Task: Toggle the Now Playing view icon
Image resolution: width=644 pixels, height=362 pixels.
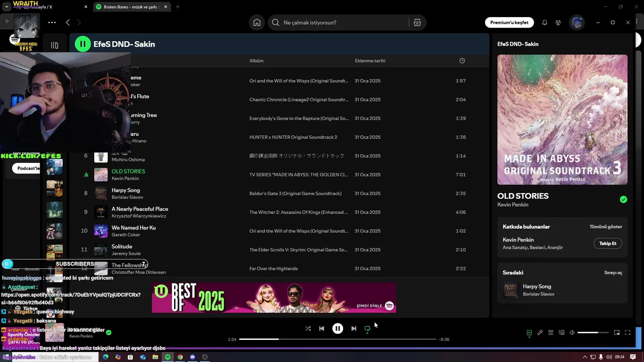Action: click(529, 333)
